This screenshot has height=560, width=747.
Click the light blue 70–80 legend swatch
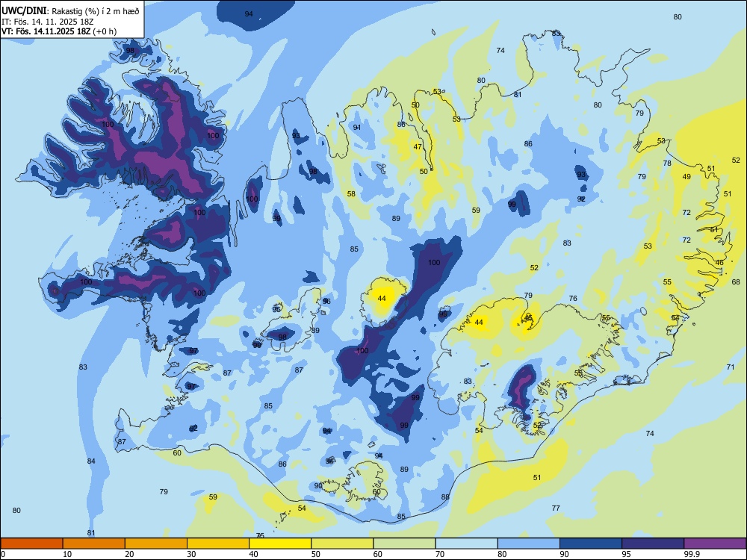(x=466, y=544)
